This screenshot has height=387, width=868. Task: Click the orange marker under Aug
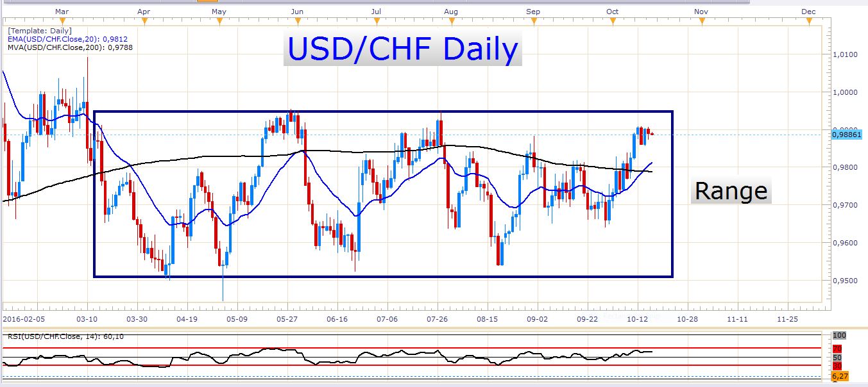[x=450, y=22]
